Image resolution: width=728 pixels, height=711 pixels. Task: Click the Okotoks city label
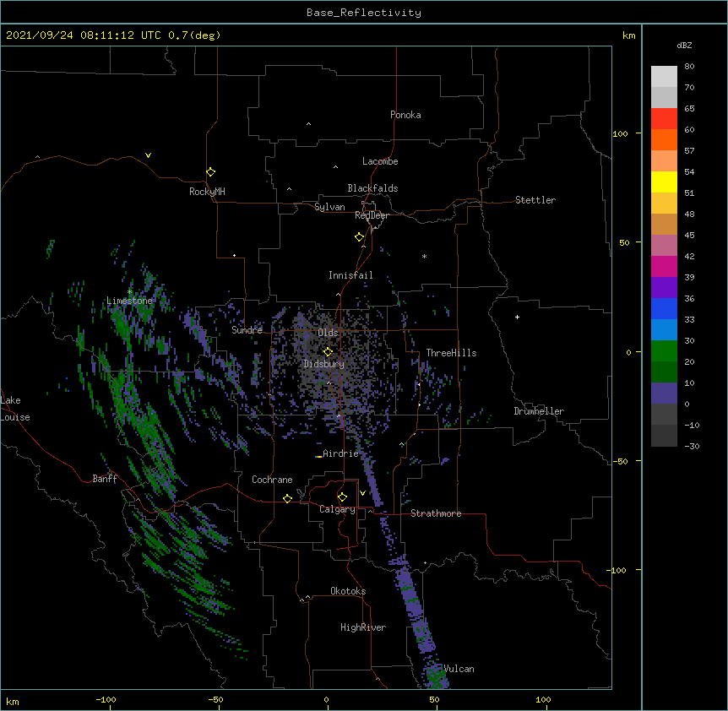(x=348, y=591)
